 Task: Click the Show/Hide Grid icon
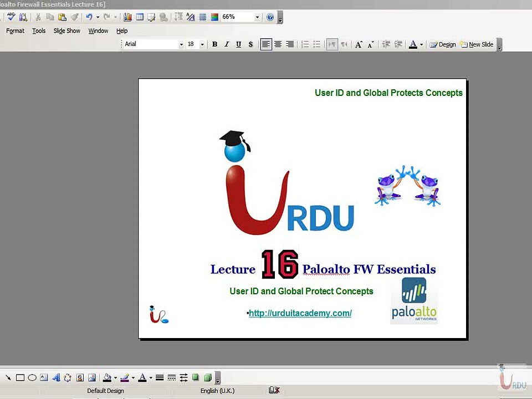tap(203, 17)
